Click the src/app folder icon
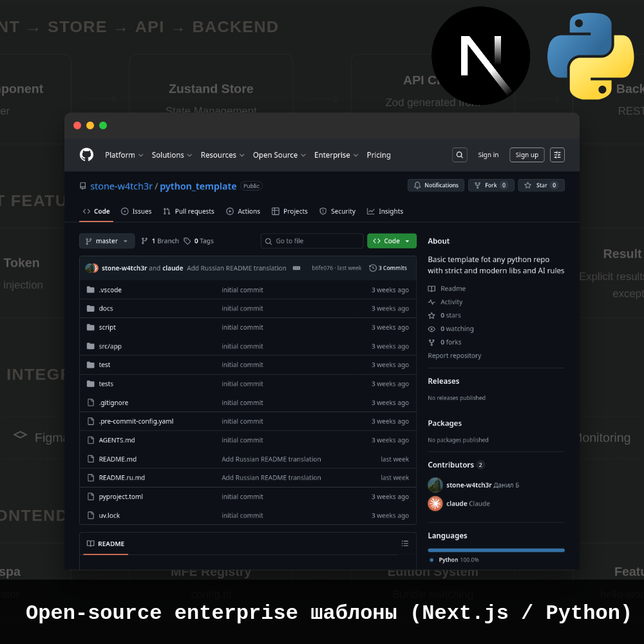This screenshot has height=644, width=644. [x=91, y=346]
